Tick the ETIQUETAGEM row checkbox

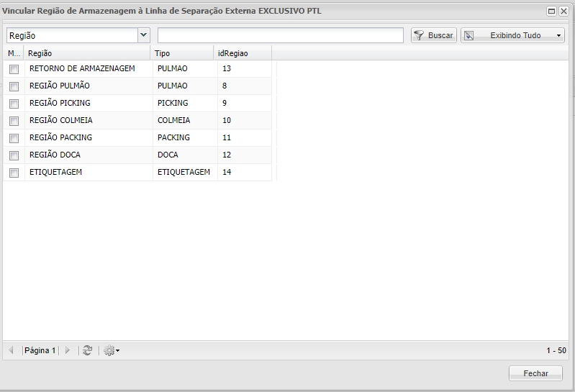(x=14, y=173)
